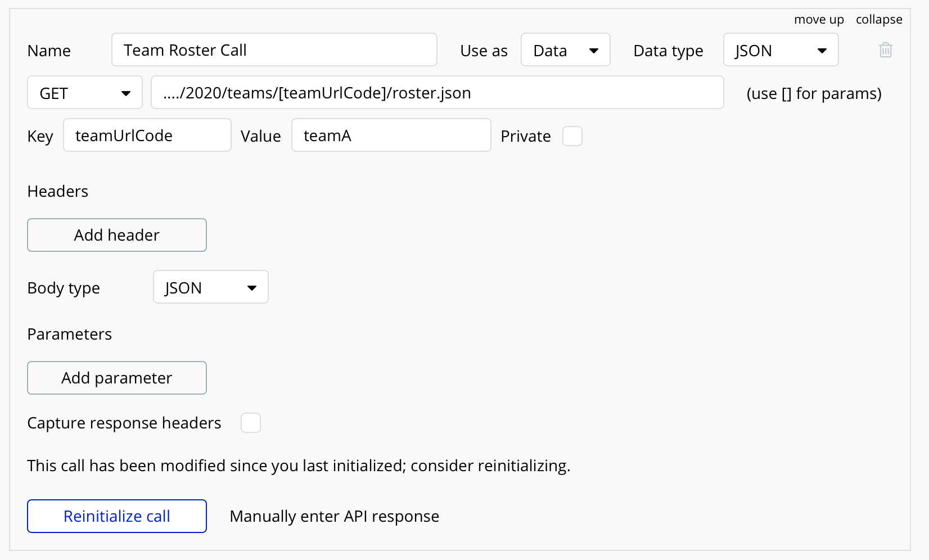The height and width of the screenshot is (560, 929).
Task: Collapse this API call panel
Action: tap(878, 20)
